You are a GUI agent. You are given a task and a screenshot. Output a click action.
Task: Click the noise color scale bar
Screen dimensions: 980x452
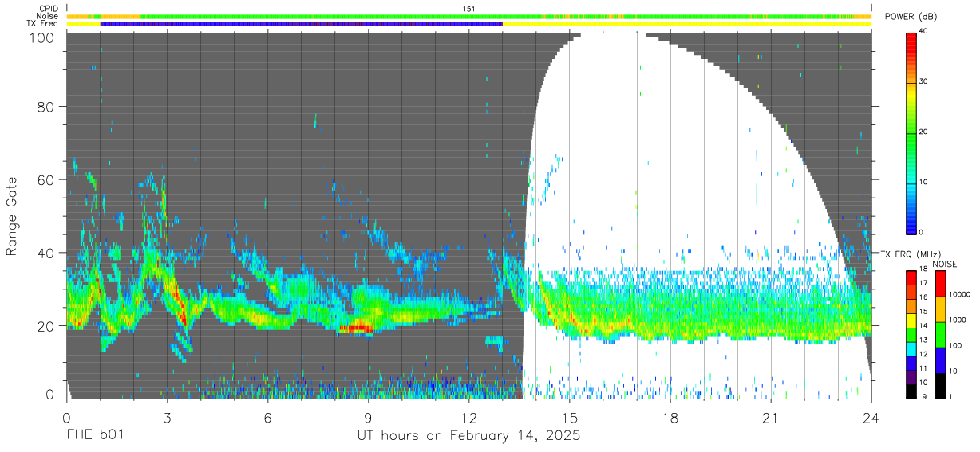pyautogui.click(x=939, y=334)
